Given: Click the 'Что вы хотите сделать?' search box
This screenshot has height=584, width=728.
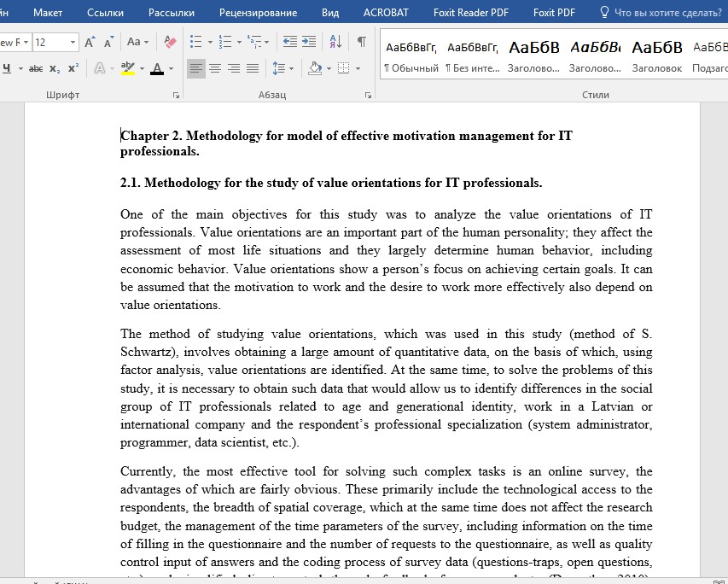Looking at the screenshot, I should point(668,13).
